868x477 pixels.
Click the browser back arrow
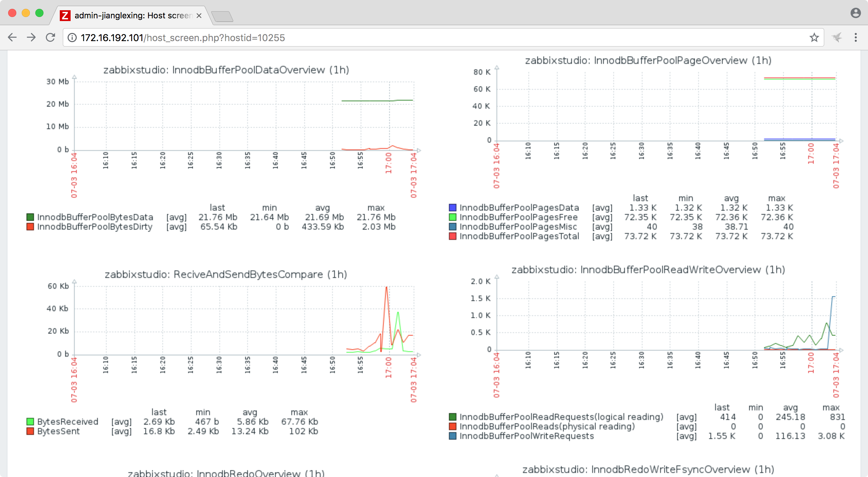[12, 37]
